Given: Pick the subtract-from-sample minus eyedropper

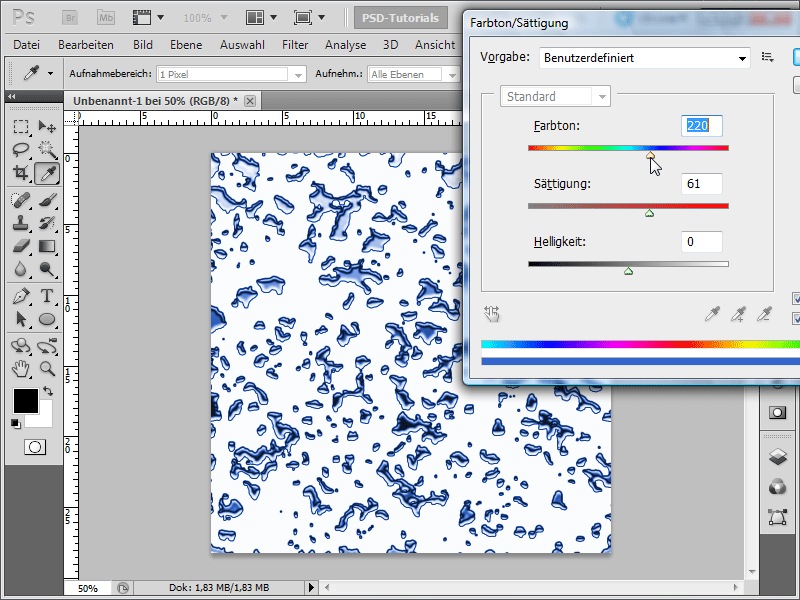Looking at the screenshot, I should coord(764,314).
